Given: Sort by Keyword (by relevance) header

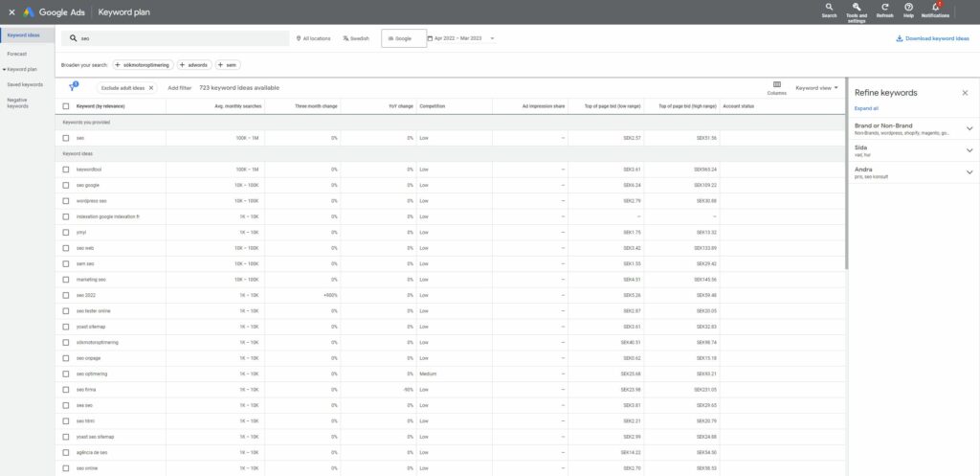Looking at the screenshot, I should [100, 106].
